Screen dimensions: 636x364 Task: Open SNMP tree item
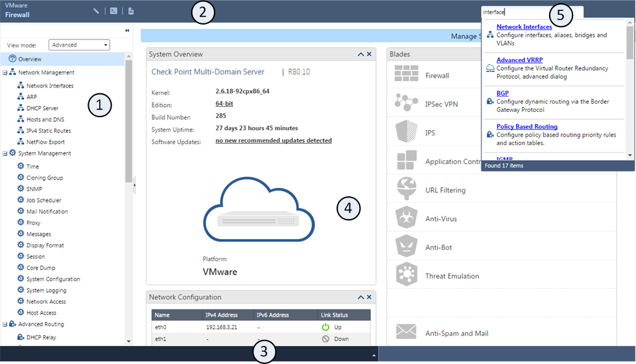tap(34, 189)
